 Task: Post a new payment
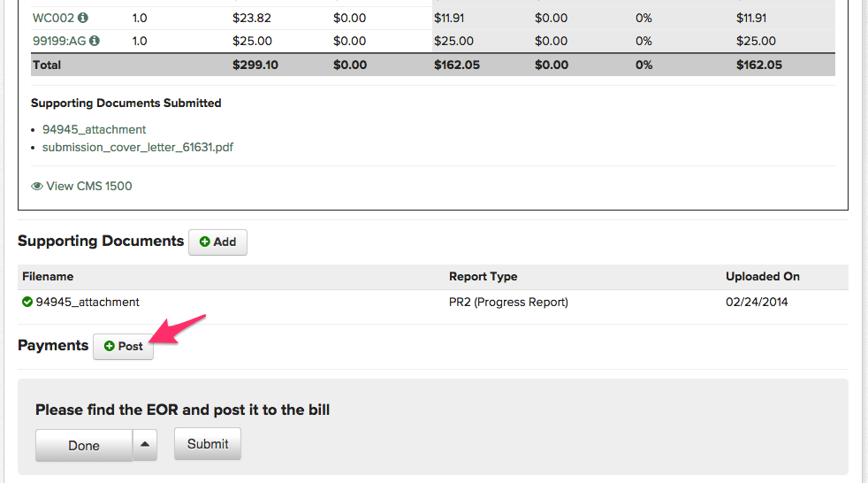(x=124, y=347)
